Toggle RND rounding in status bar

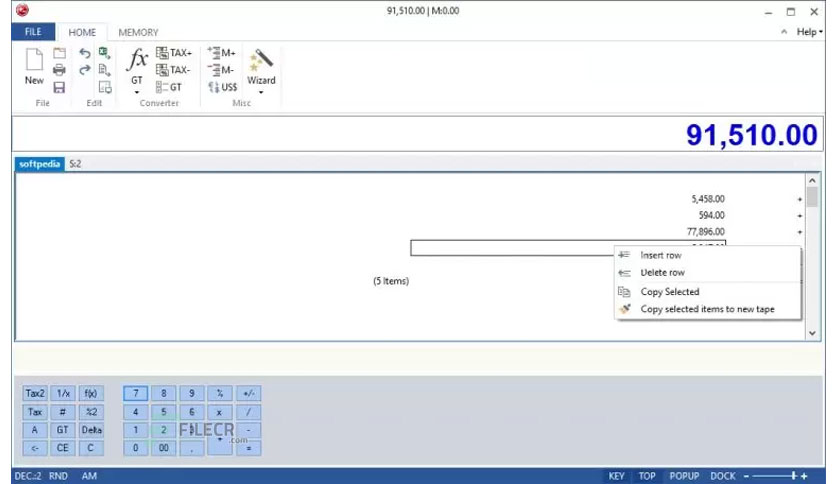(x=58, y=476)
